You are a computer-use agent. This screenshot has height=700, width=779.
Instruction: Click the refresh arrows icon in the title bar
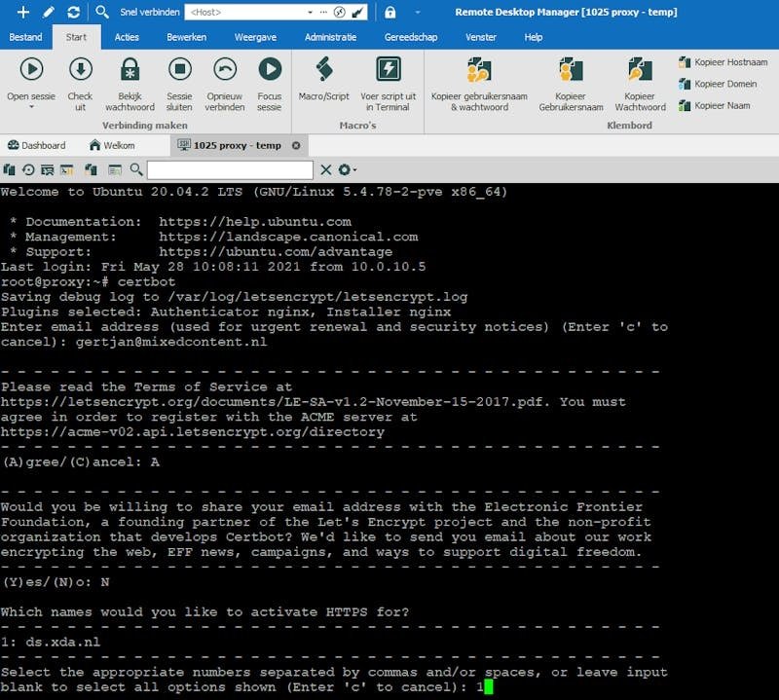74,12
